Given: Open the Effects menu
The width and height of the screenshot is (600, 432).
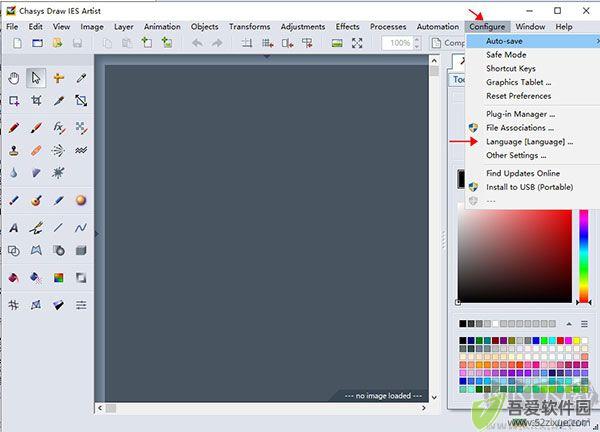Looking at the screenshot, I should coord(347,27).
